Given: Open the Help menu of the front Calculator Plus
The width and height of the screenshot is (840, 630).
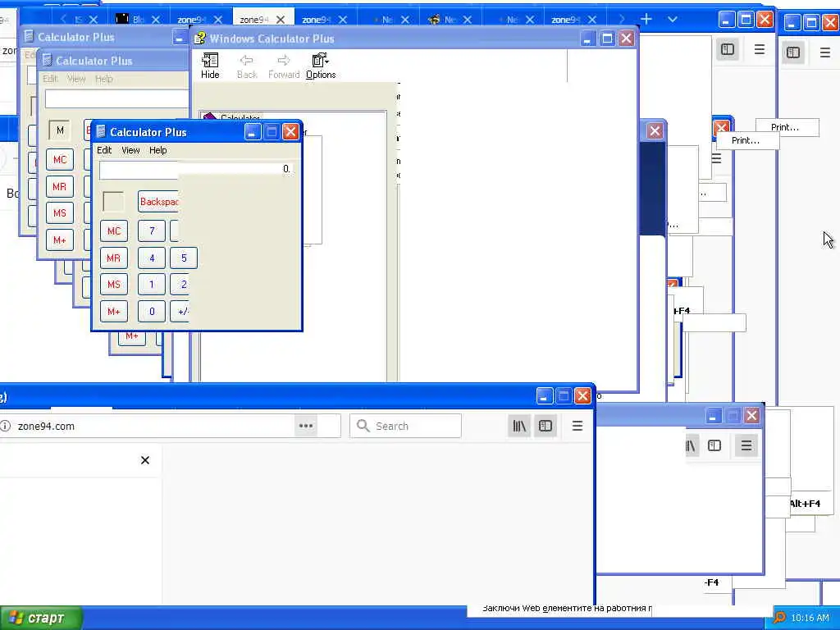Looking at the screenshot, I should point(157,151).
